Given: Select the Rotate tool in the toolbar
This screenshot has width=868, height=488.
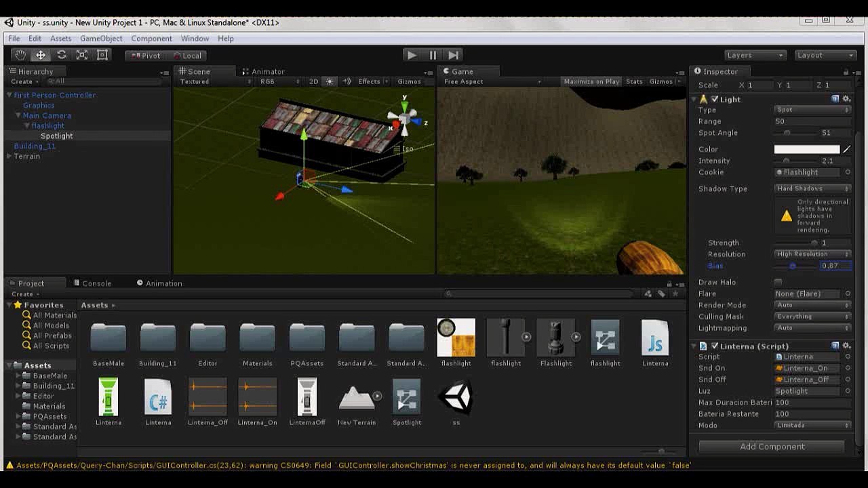Looking at the screenshot, I should pyautogui.click(x=62, y=56).
